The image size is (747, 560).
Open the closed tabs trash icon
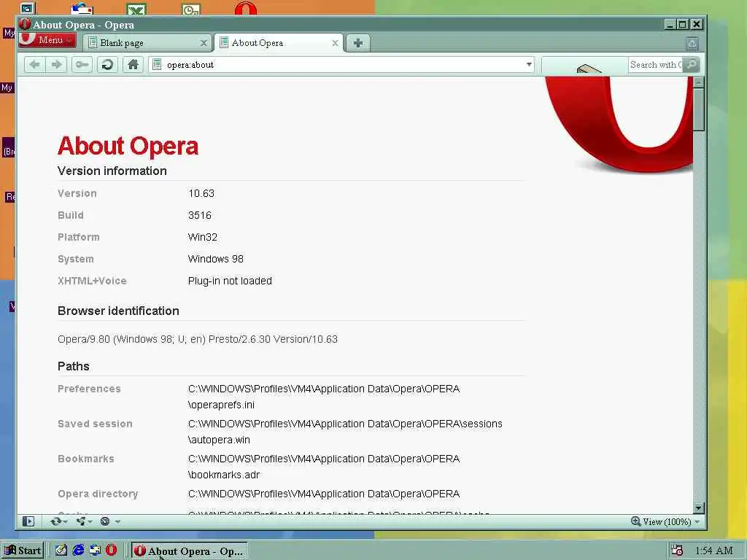(692, 44)
